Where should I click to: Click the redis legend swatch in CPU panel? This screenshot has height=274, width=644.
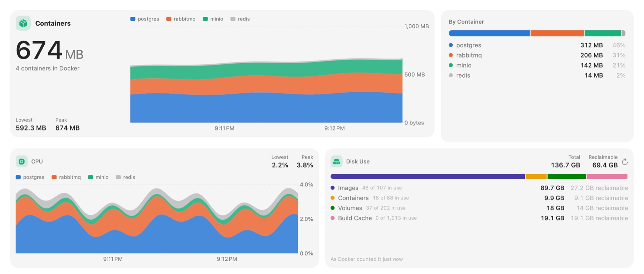pos(118,177)
